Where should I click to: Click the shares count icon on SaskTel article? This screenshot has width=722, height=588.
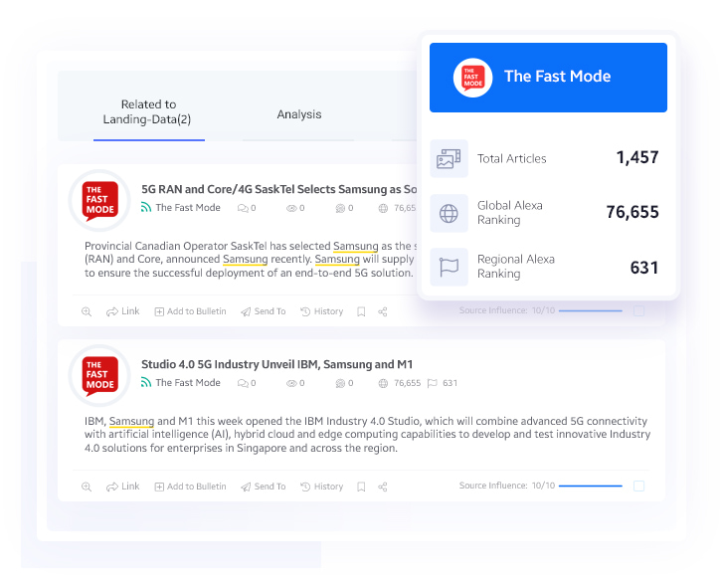coord(340,208)
